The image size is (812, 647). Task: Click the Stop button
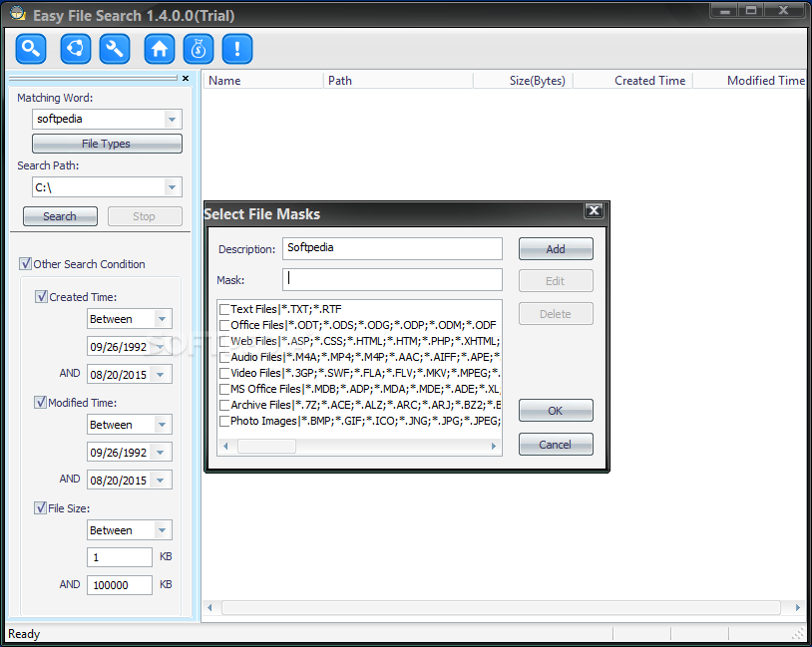(x=145, y=216)
